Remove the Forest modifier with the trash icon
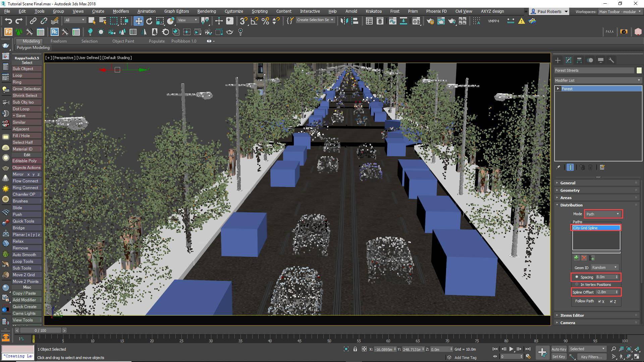 pyautogui.click(x=591, y=167)
